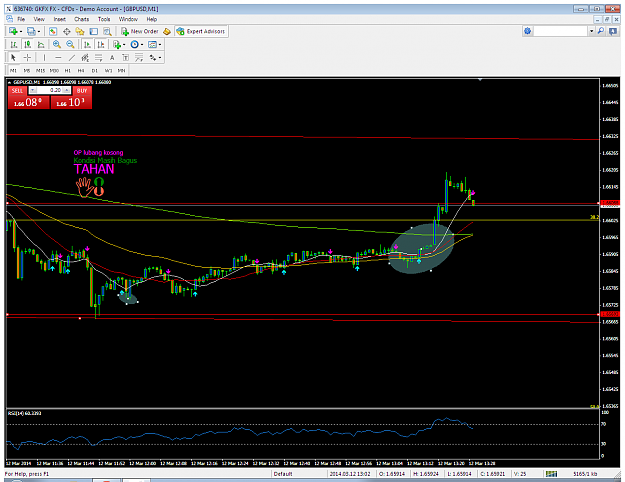Toggle the Expert Advisors button
This screenshot has width=625, height=482.
(201, 31)
